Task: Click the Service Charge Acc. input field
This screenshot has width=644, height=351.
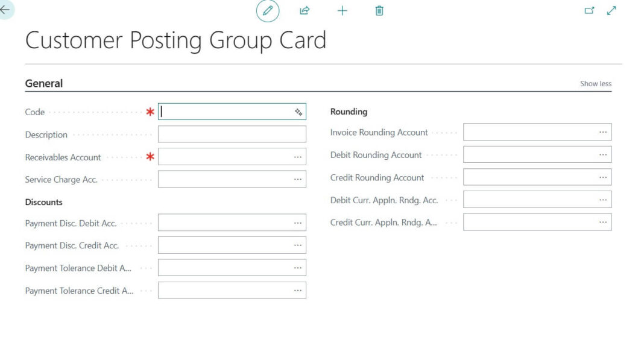Action: pos(232,179)
